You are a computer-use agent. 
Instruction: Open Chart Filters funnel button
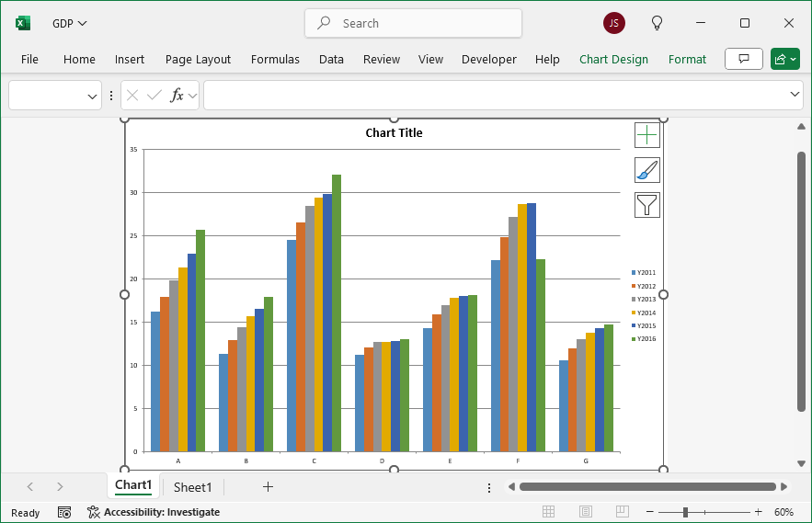(x=646, y=205)
